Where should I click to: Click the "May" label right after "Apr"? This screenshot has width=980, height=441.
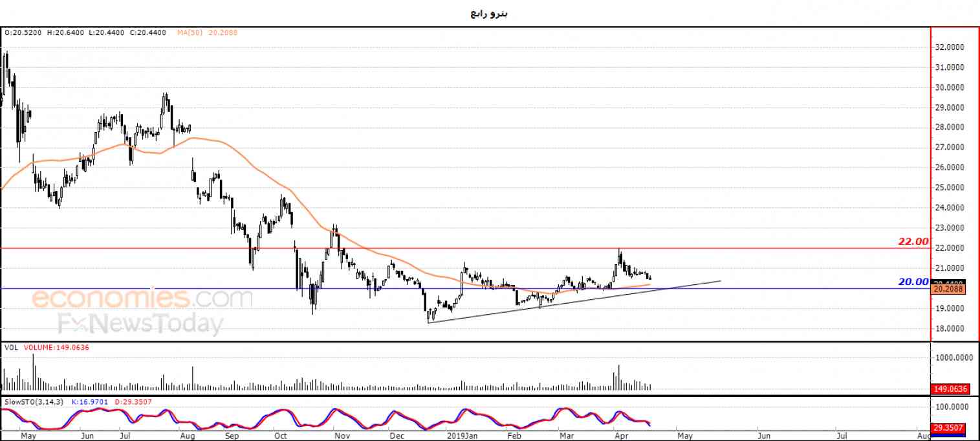coord(684,436)
